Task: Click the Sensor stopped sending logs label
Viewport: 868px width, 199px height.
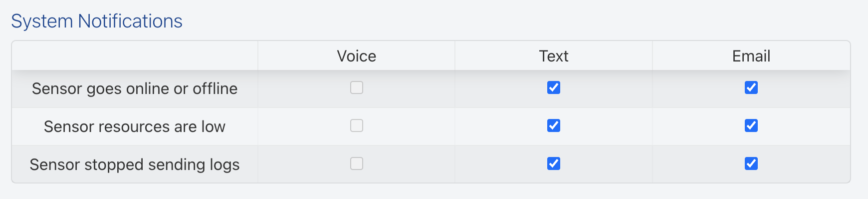Action: [x=135, y=164]
